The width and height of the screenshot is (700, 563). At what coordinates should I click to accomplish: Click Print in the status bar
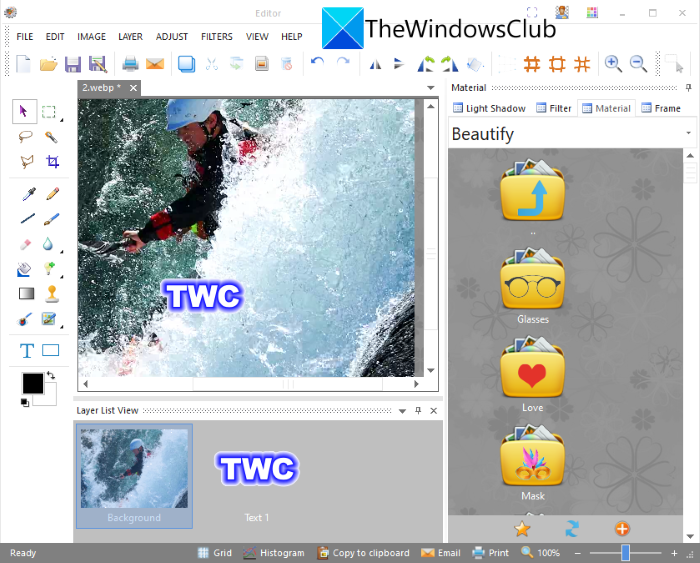click(x=491, y=553)
